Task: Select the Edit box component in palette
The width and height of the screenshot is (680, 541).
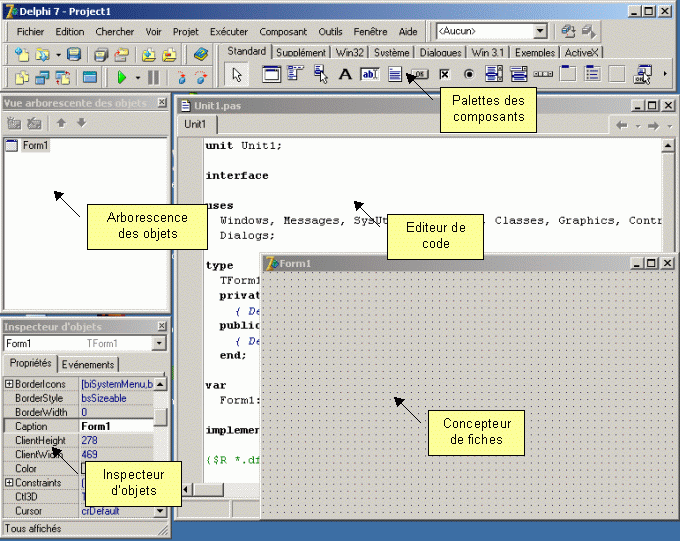Action: pyautogui.click(x=369, y=74)
